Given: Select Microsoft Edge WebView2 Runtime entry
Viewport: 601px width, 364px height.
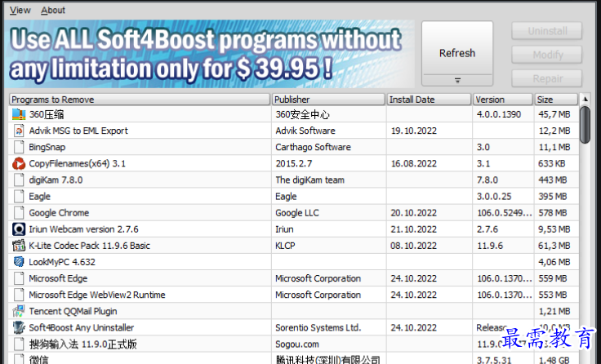Looking at the screenshot, I should click(96, 295).
